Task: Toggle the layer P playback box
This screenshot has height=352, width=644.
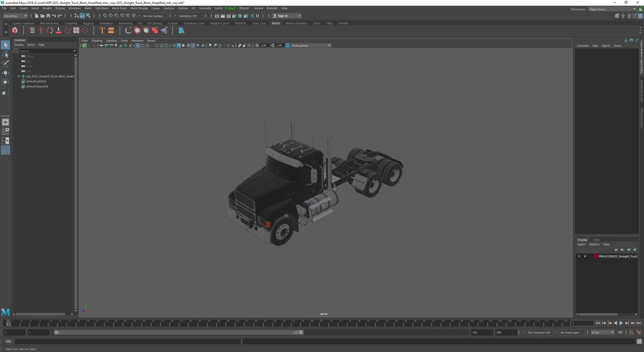Action: point(585,256)
